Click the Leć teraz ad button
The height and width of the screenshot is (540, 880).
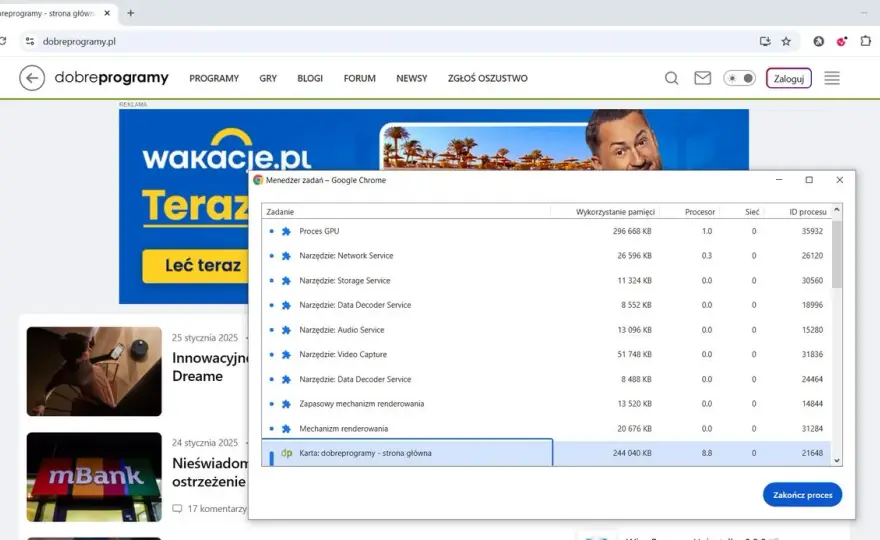click(195, 266)
